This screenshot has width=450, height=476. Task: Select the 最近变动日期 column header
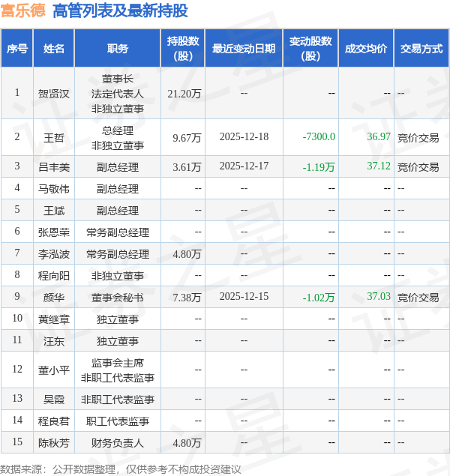point(244,48)
